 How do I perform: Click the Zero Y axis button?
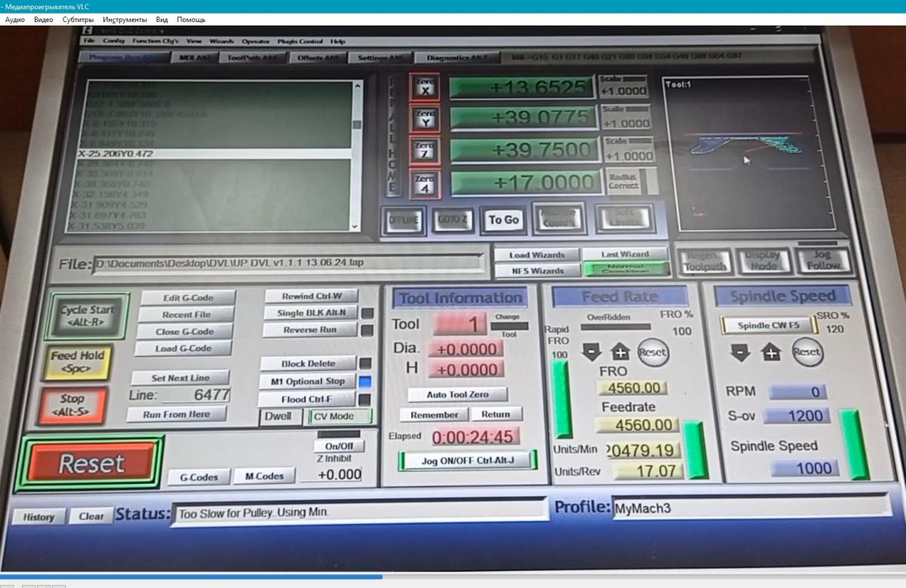(x=424, y=119)
